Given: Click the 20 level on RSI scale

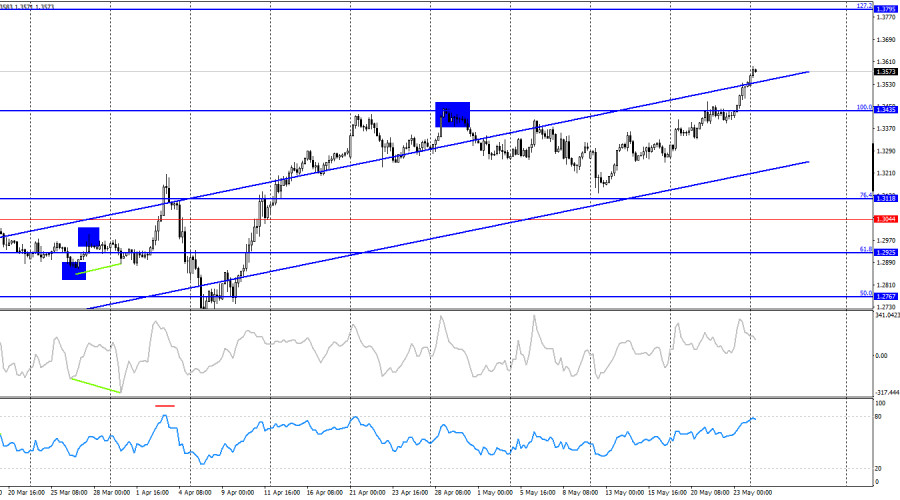Looking at the screenshot, I should point(878,469).
